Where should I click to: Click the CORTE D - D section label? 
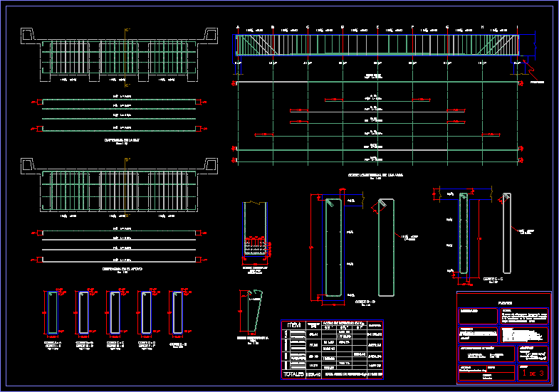366,302
